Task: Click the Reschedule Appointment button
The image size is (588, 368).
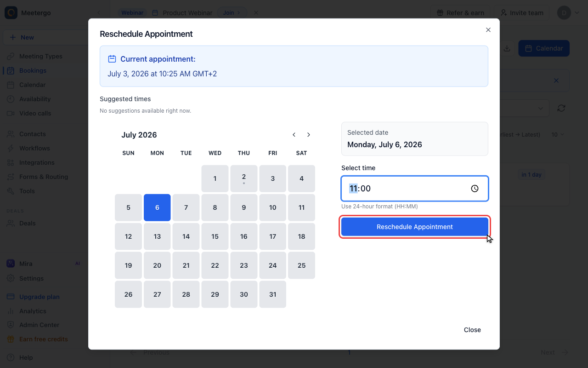Action: point(415,227)
